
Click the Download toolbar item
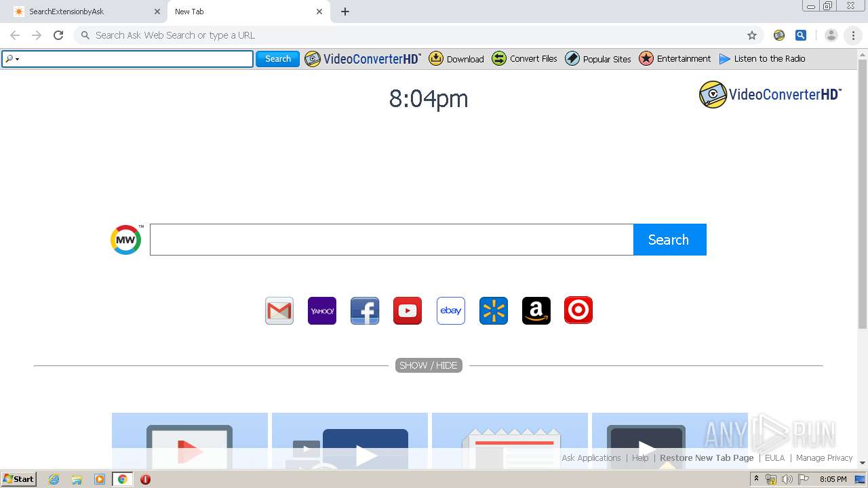click(x=456, y=59)
